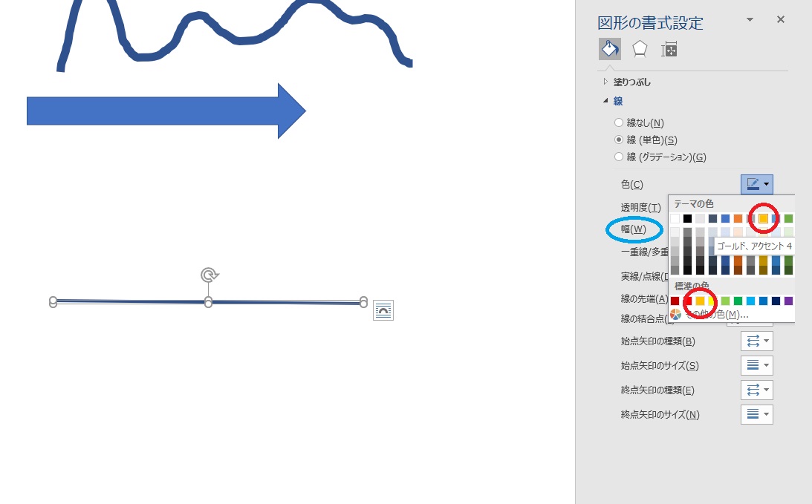Open the 始点矢印のサイズ(S) dropdown
Viewport: 812px width, 504px height.
coord(756,365)
